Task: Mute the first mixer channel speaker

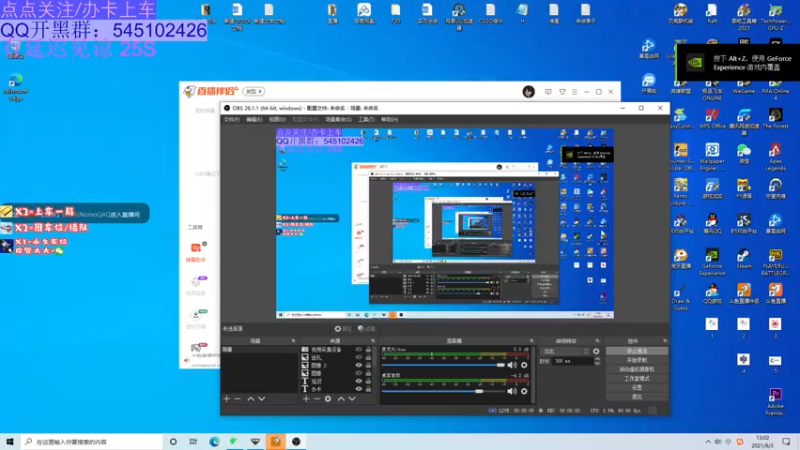Action: pyautogui.click(x=512, y=365)
